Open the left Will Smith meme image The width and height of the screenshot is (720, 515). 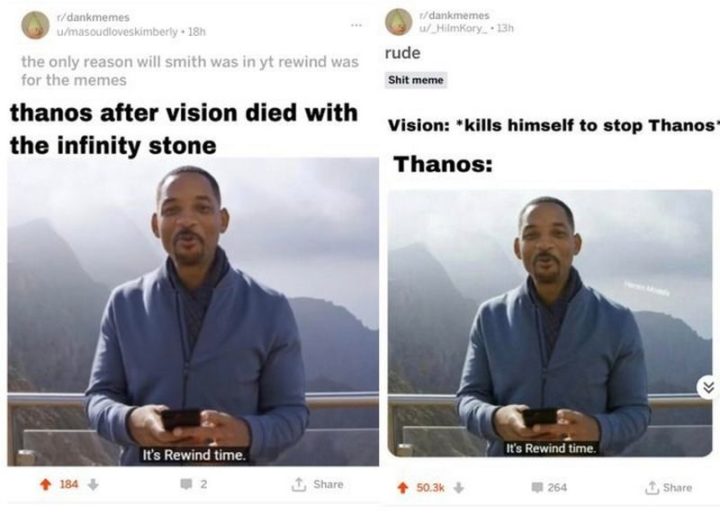tap(193, 312)
